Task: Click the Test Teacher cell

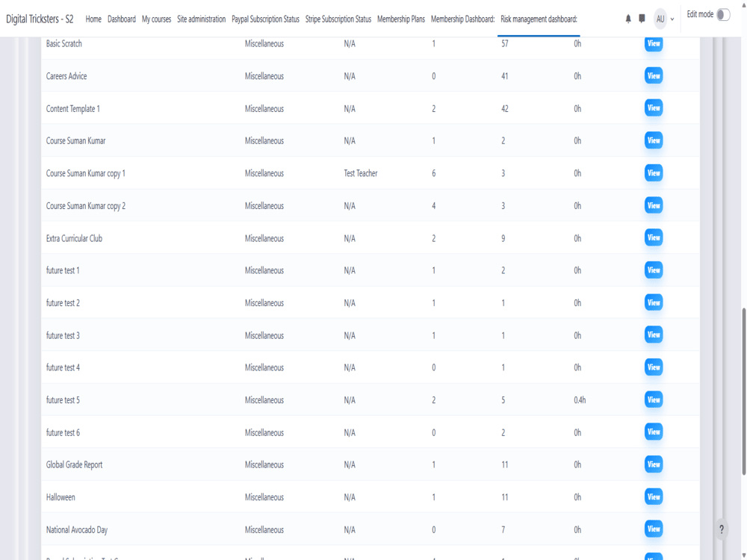Action: click(x=361, y=173)
